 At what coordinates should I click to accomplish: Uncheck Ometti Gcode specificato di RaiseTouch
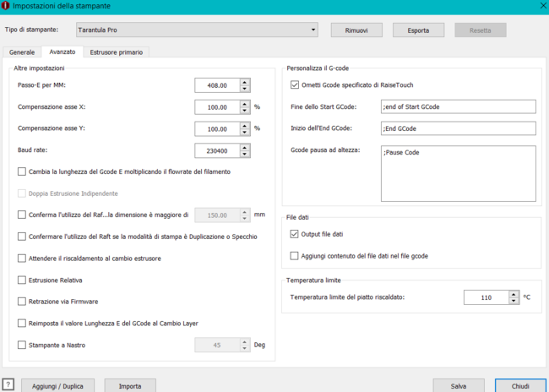(294, 84)
